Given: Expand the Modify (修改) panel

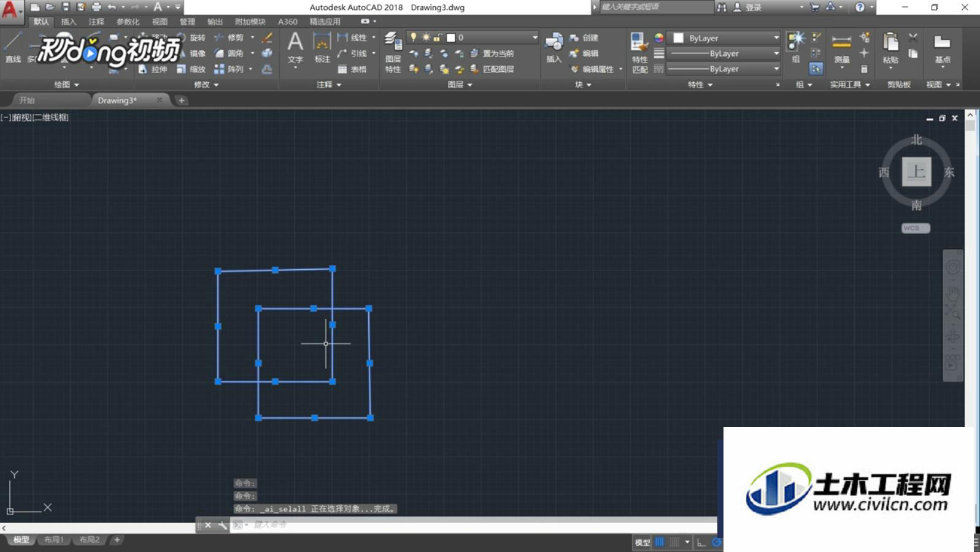Looking at the screenshot, I should pos(206,85).
